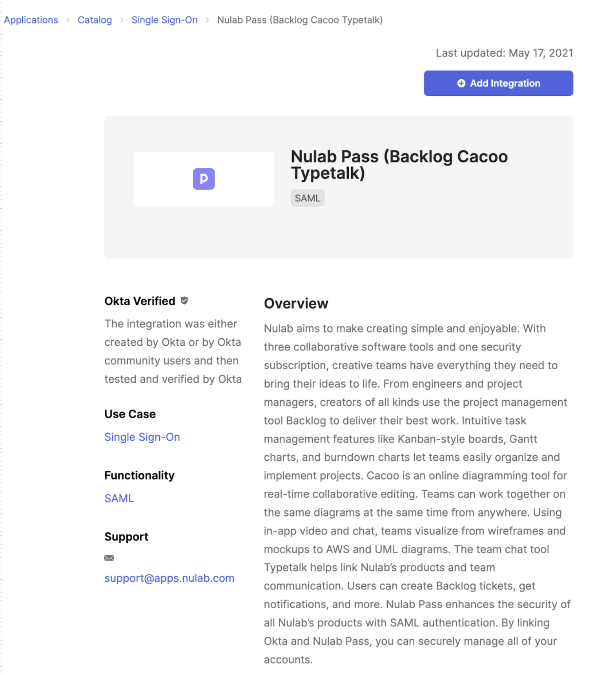Click the chevron after Applications breadcrumb
Viewport: 616px width, 675px height.
68,20
